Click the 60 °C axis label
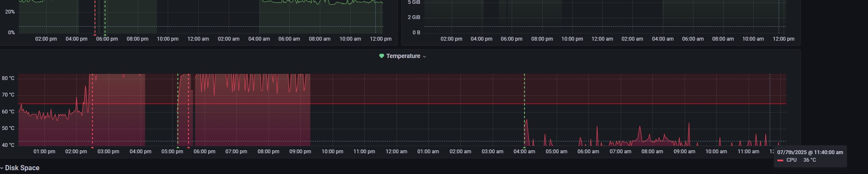 8,112
